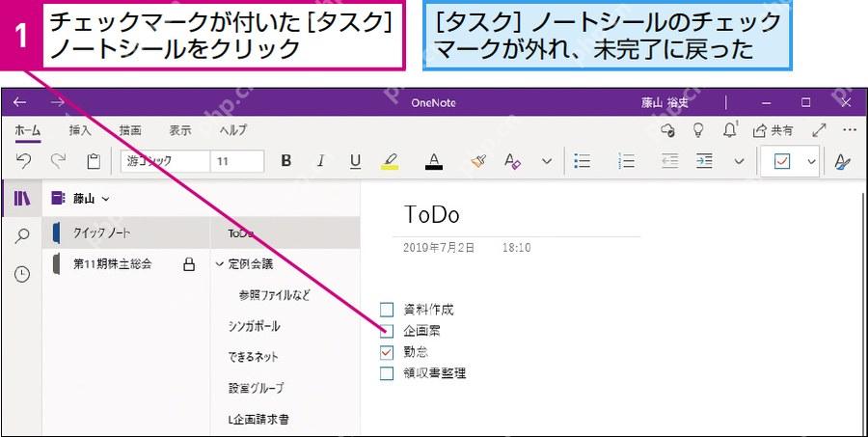The width and height of the screenshot is (868, 437).
Task: Select the 第11期株主総会 section
Action: coord(126,264)
